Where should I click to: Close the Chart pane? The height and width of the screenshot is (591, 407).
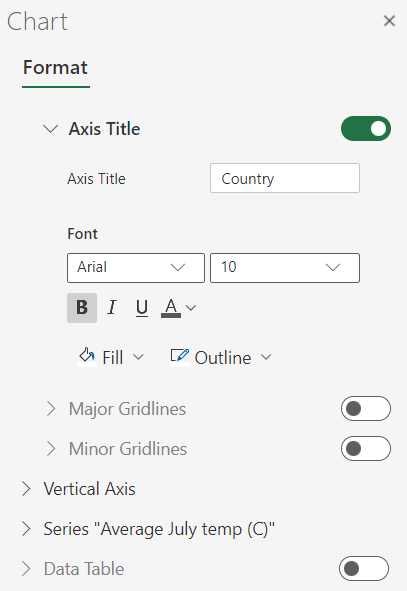[389, 21]
